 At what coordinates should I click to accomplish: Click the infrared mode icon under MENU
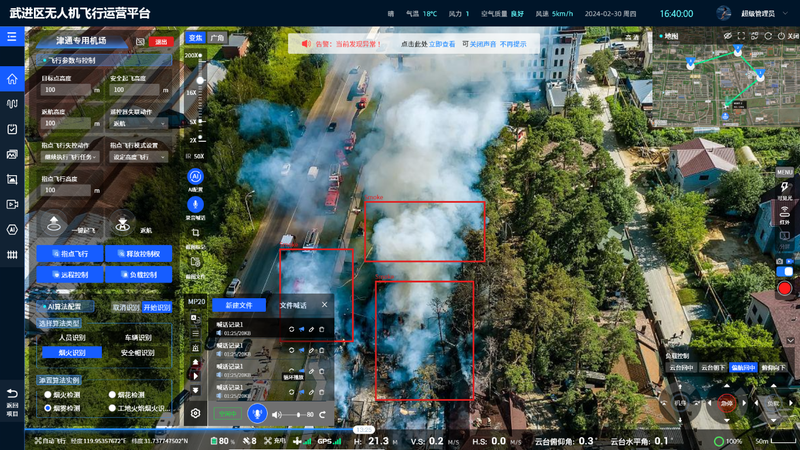(784, 211)
